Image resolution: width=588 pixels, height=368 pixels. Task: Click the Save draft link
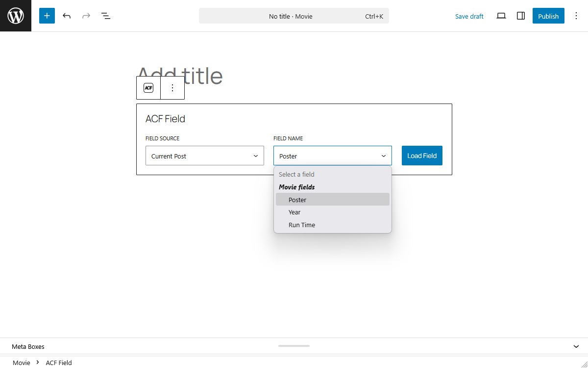tap(469, 16)
